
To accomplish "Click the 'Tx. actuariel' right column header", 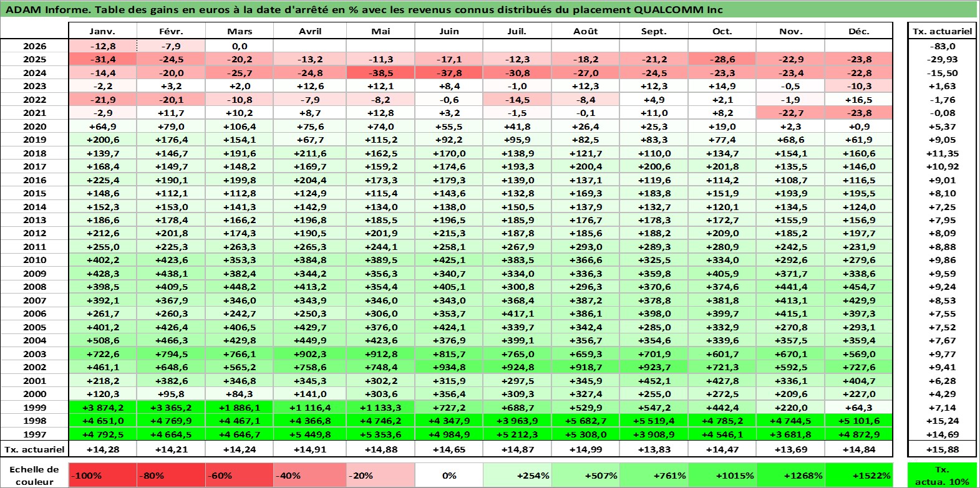I will (x=942, y=31).
